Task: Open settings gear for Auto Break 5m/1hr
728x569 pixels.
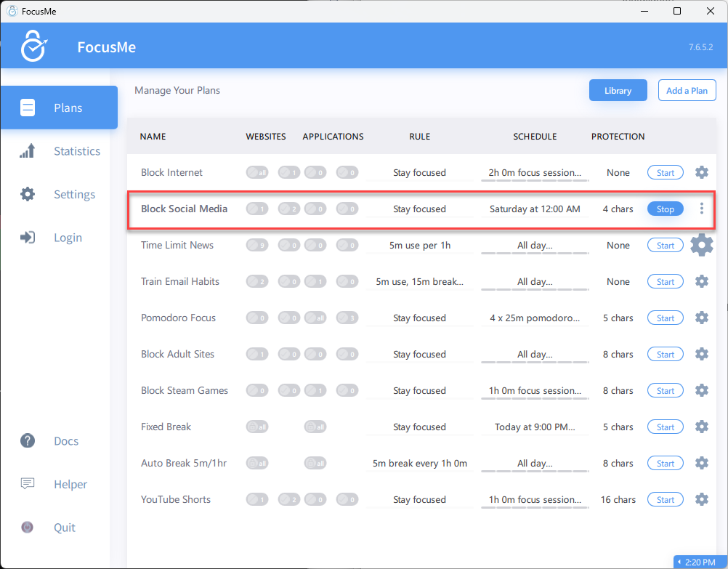Action: pos(702,463)
